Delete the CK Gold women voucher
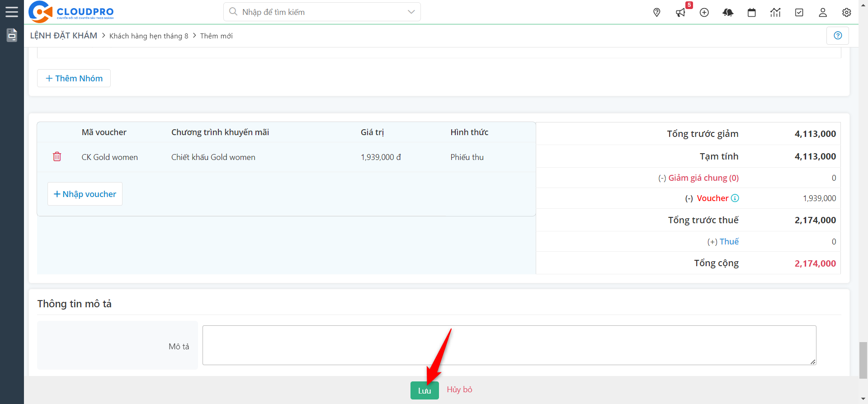 (57, 156)
